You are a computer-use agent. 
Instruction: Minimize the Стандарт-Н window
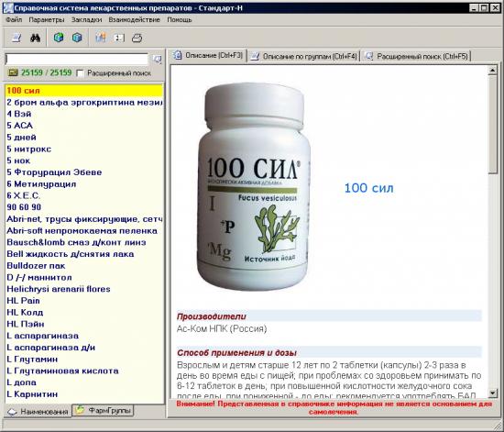coord(473,7)
